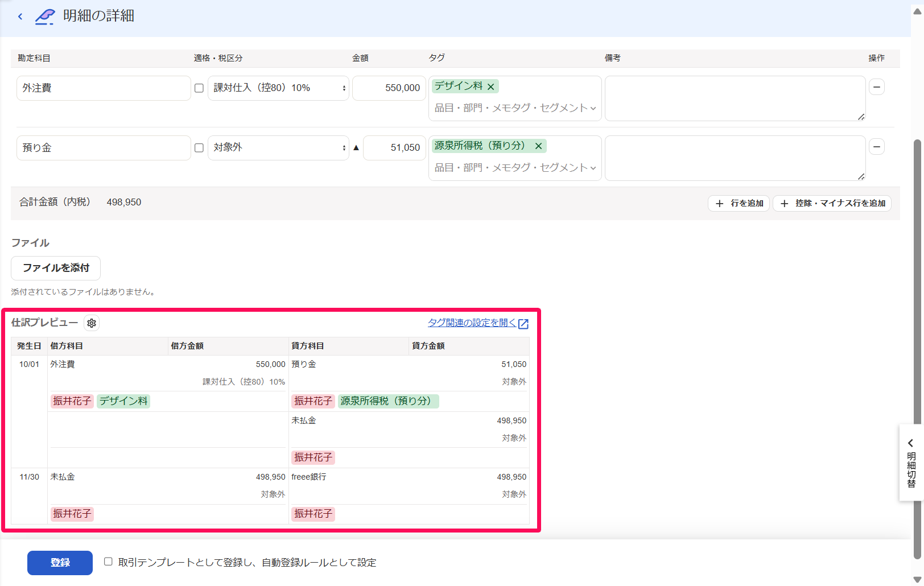This screenshot has width=924, height=586.
Task: Click ファイルを添付 button
Action: (x=56, y=268)
